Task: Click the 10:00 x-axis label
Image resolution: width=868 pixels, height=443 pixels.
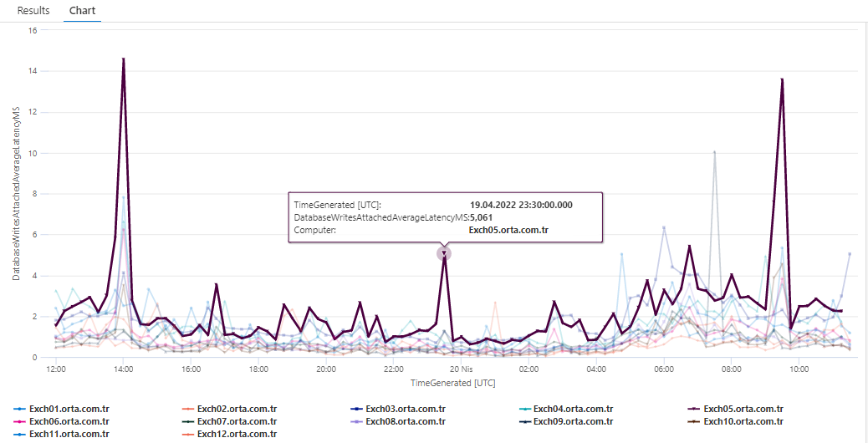Action: pos(799,369)
